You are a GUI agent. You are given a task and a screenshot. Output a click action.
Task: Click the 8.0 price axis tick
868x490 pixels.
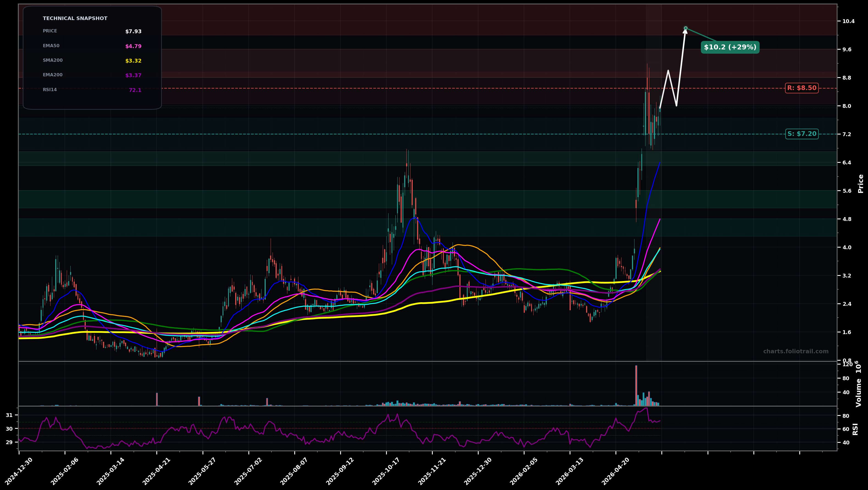pyautogui.click(x=847, y=106)
